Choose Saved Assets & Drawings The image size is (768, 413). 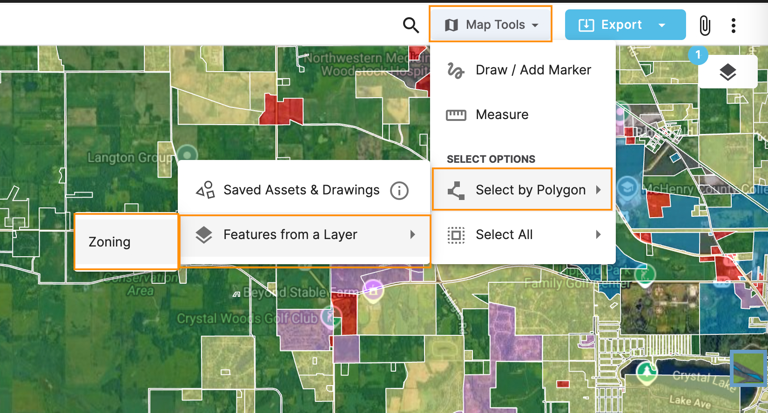305,190
